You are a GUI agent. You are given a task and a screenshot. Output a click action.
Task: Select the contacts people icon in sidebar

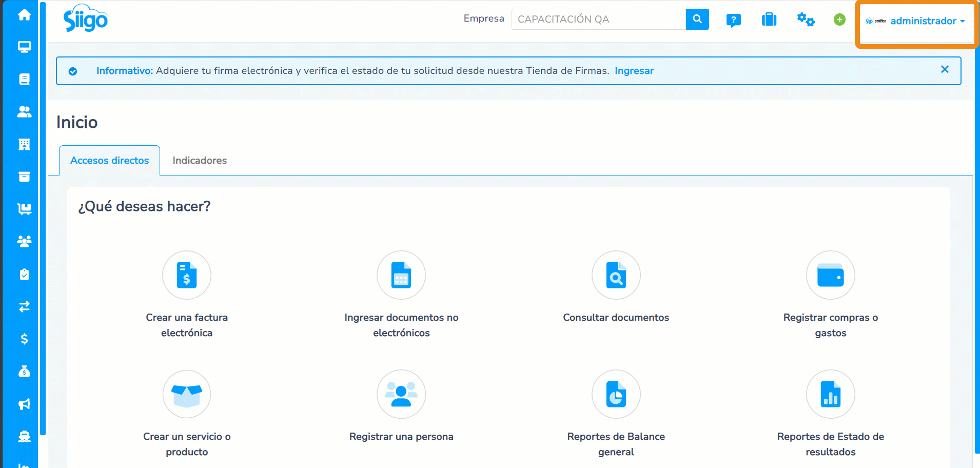tap(24, 111)
